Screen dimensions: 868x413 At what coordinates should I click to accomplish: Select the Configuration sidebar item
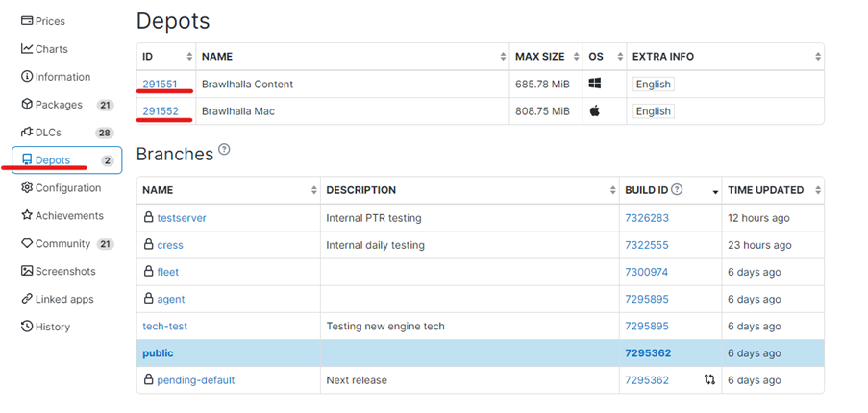click(67, 188)
